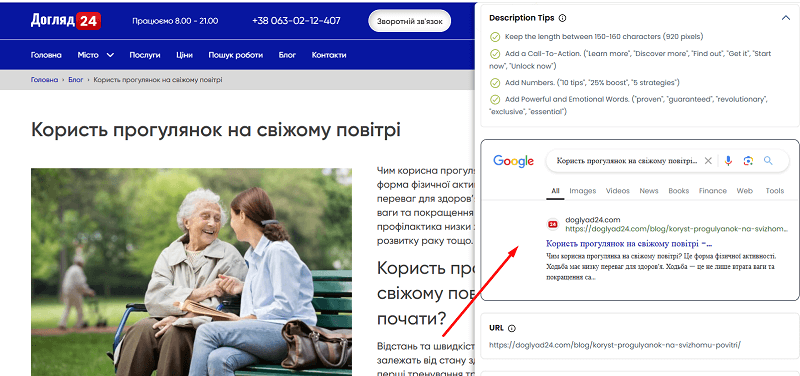Select the Finance tab in Google preview

pos(713,191)
